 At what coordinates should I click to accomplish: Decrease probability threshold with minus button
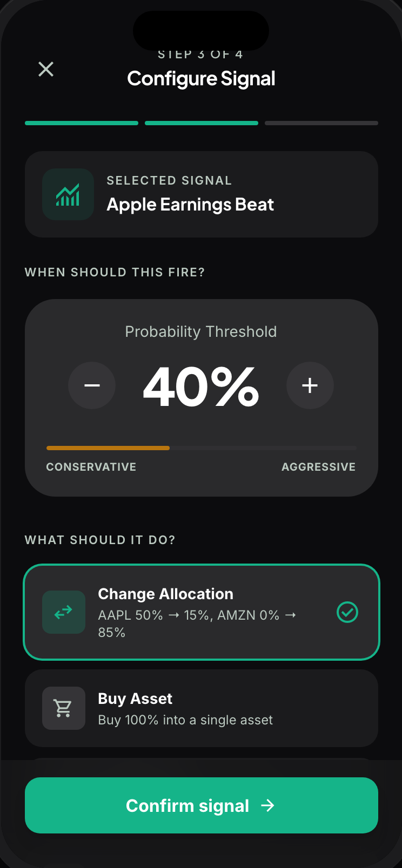tap(92, 385)
